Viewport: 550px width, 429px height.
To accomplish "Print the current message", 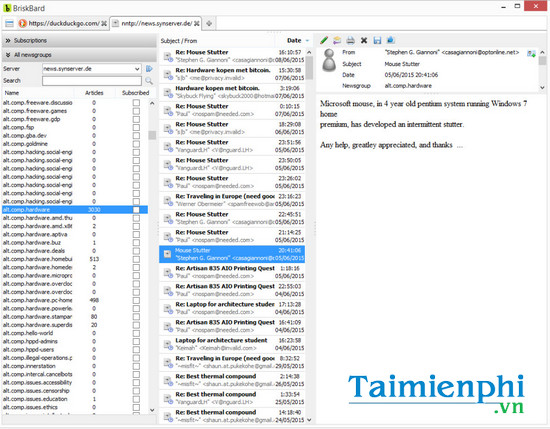I will click(350, 40).
